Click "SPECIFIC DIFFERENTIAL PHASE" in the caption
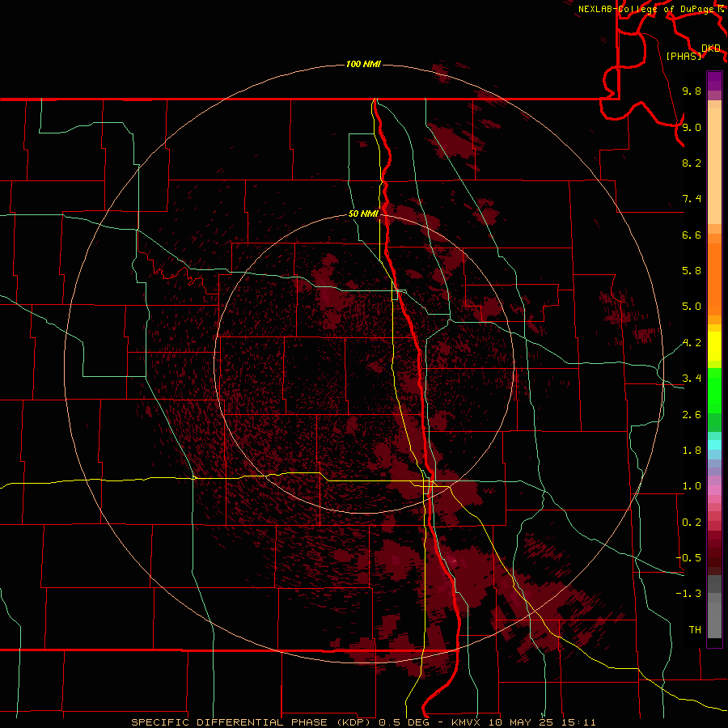This screenshot has height=728, width=728. coord(228,722)
